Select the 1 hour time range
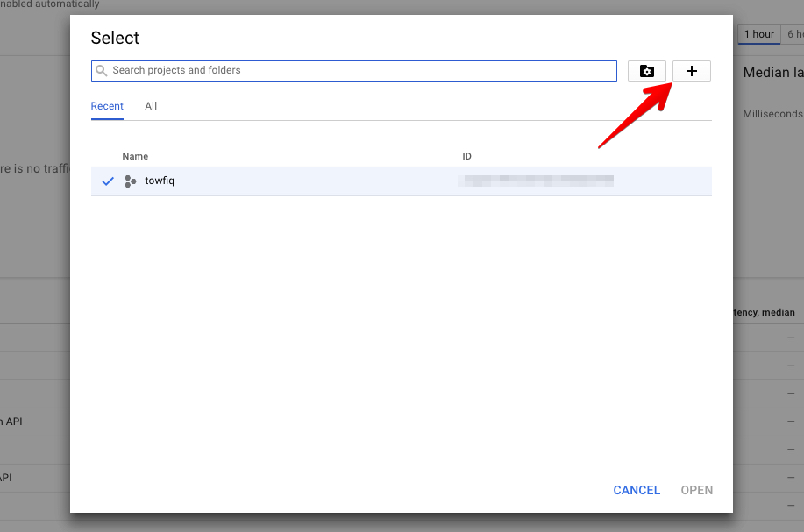 tap(758, 34)
